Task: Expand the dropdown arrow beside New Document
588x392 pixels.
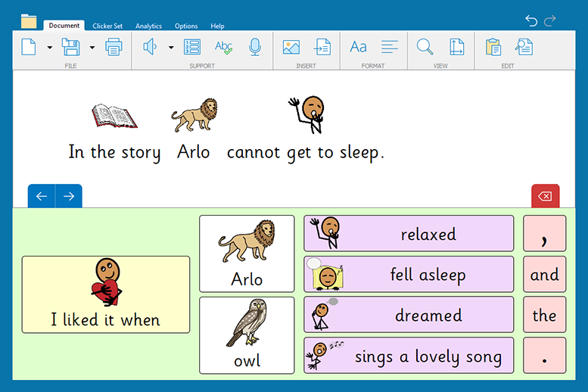Action: [49, 48]
